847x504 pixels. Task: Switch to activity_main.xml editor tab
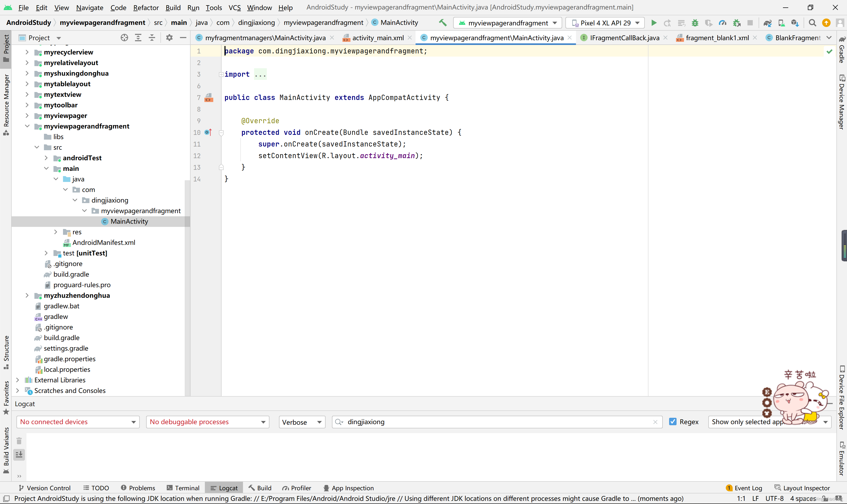coord(378,38)
